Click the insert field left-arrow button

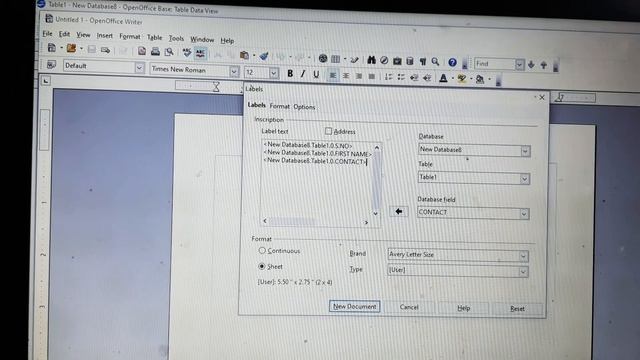tap(398, 211)
